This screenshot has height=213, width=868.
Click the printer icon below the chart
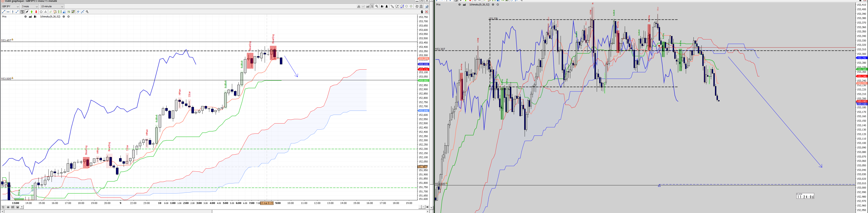[x=8, y=207]
